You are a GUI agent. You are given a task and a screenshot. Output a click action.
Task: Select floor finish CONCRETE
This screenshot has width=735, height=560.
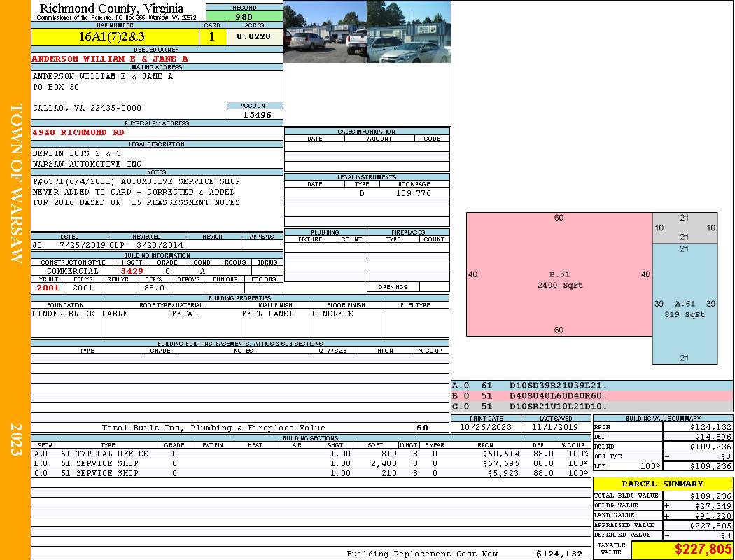point(332,314)
